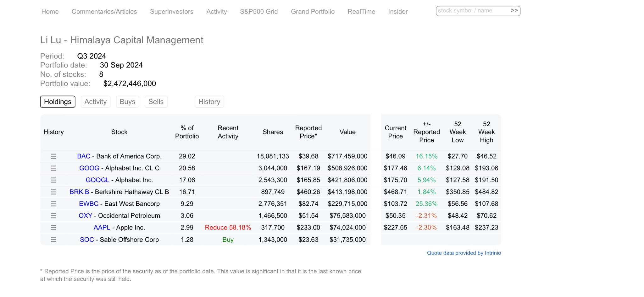
Task: Select the 16.15% change for BAC
Action: coord(426,156)
